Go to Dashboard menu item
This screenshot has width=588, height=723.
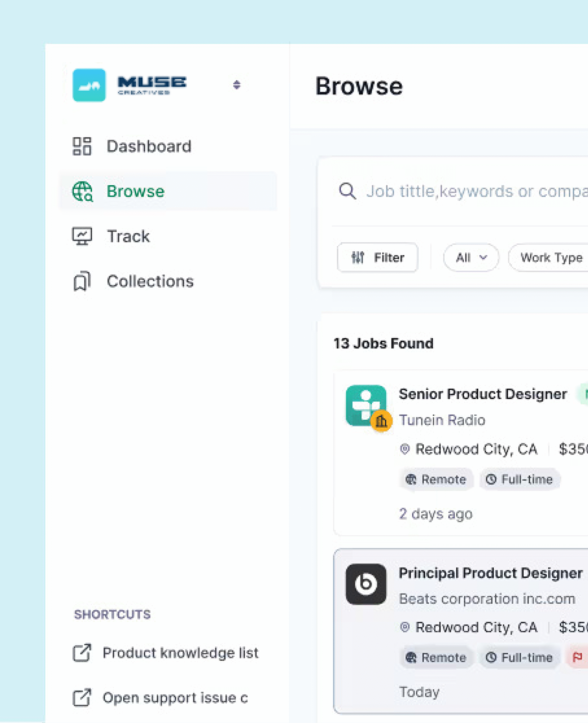pyautogui.click(x=149, y=146)
